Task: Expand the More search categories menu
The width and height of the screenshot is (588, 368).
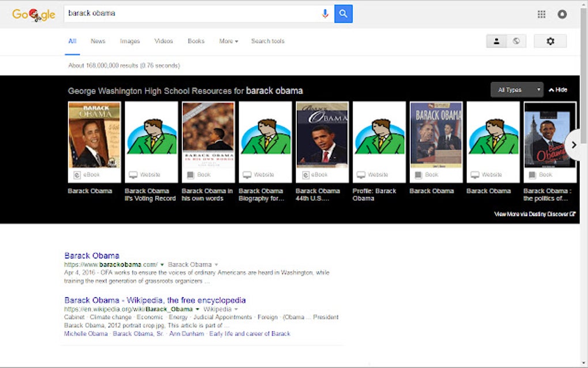Action: pos(228,41)
